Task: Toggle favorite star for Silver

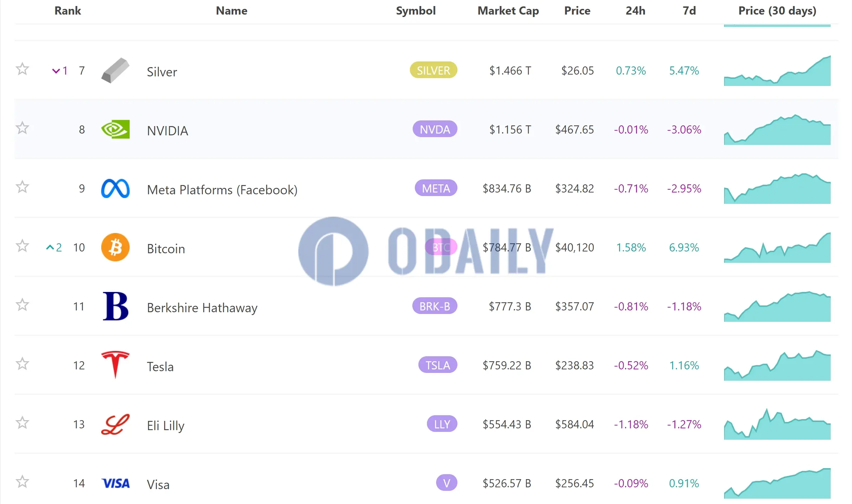Action: pyautogui.click(x=22, y=69)
